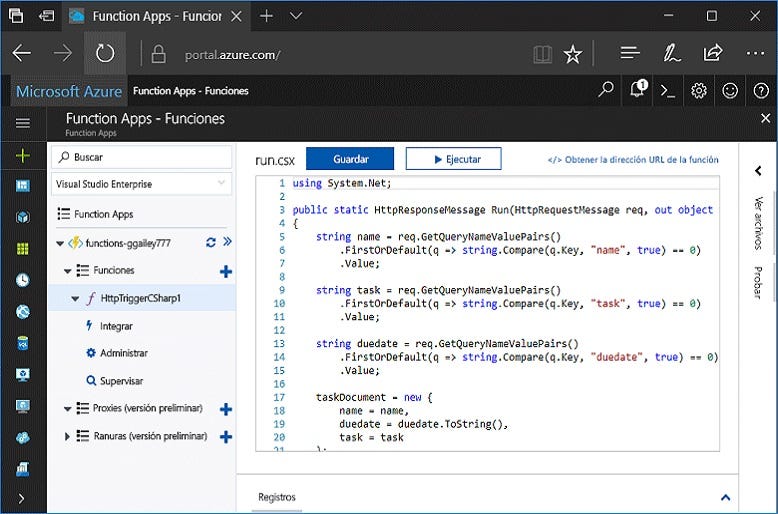
Task: Add new function with Funciones plus
Action: pos(226,271)
